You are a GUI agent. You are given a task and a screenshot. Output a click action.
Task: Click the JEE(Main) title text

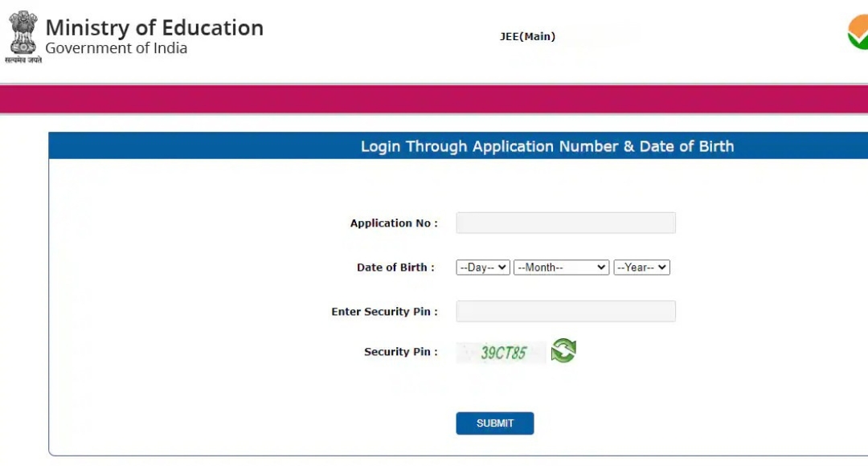[x=527, y=36]
